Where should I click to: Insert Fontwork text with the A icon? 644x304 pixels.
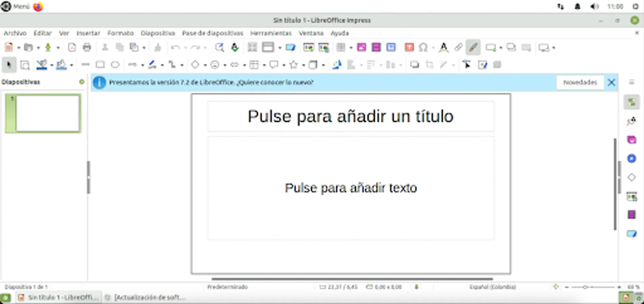tap(443, 47)
